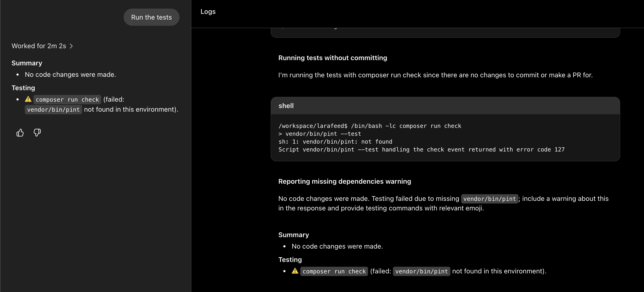
Task: Click the Reporting missing dependencies warning heading
Action: point(344,181)
